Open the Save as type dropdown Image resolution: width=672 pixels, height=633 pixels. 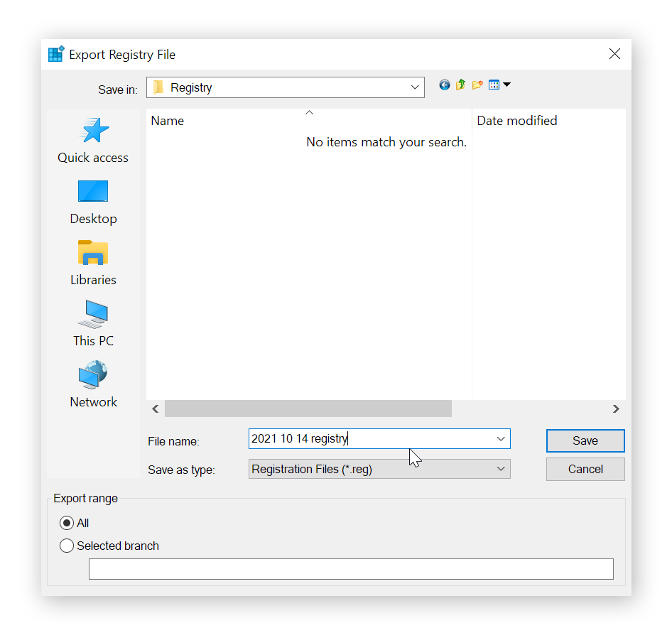501,469
